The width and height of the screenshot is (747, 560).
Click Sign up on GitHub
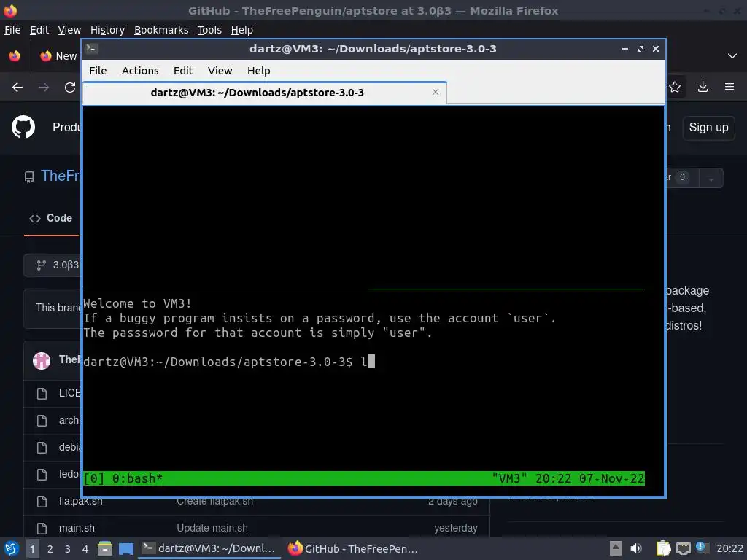tap(708, 128)
